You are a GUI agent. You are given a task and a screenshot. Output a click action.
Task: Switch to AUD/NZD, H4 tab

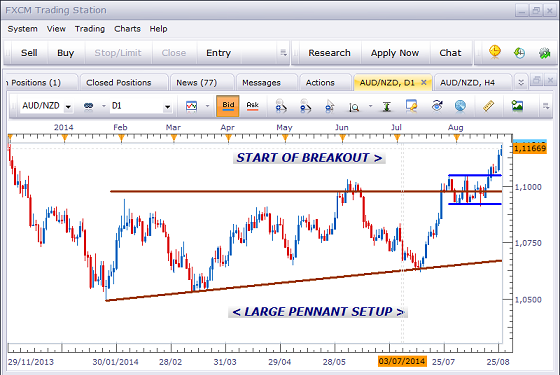467,83
